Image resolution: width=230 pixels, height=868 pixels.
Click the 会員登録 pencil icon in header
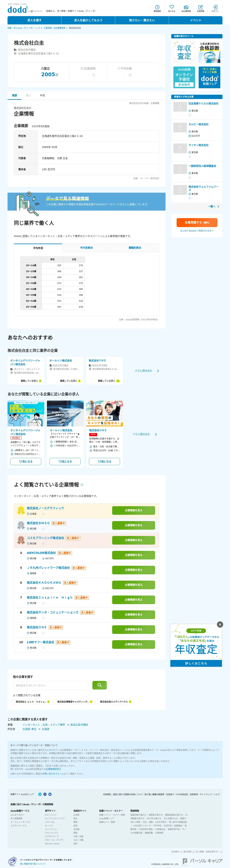point(200,8)
